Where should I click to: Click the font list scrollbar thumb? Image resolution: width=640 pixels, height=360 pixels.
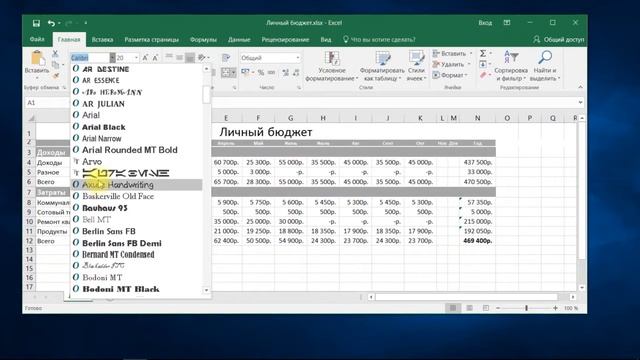coord(207,95)
